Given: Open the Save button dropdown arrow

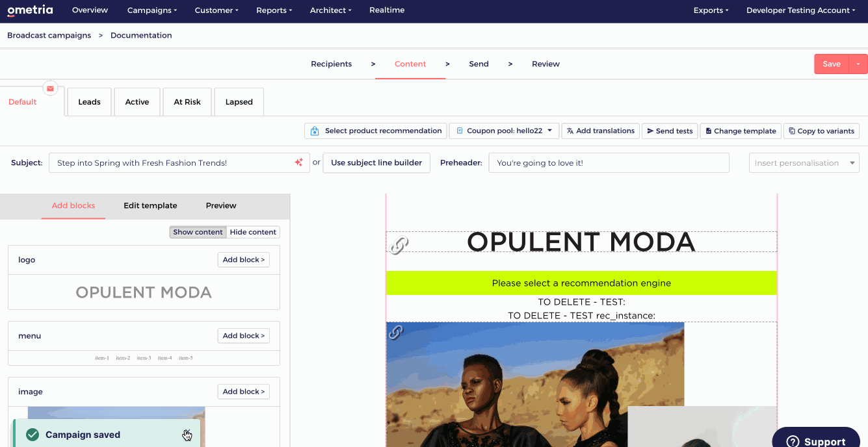Looking at the screenshot, I should (858, 64).
